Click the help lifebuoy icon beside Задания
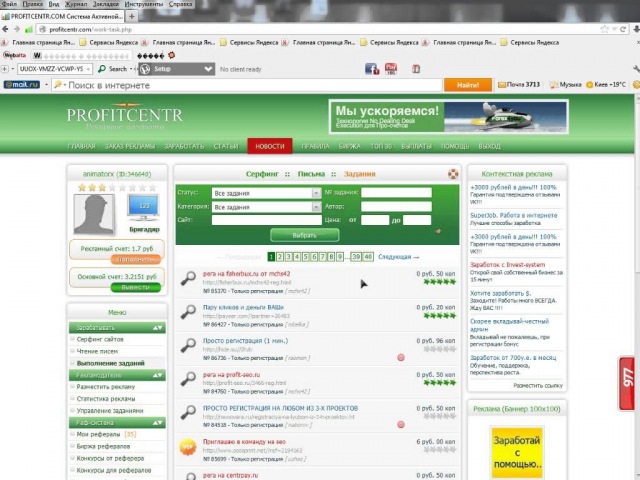 click(453, 174)
